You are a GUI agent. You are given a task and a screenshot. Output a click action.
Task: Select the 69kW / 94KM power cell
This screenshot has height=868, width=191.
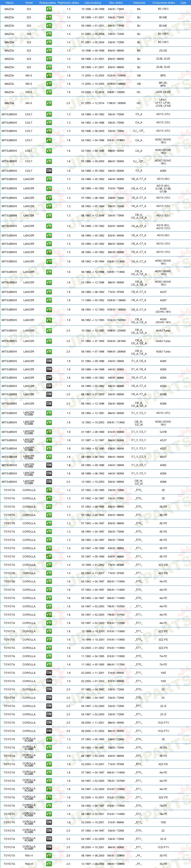116,457
